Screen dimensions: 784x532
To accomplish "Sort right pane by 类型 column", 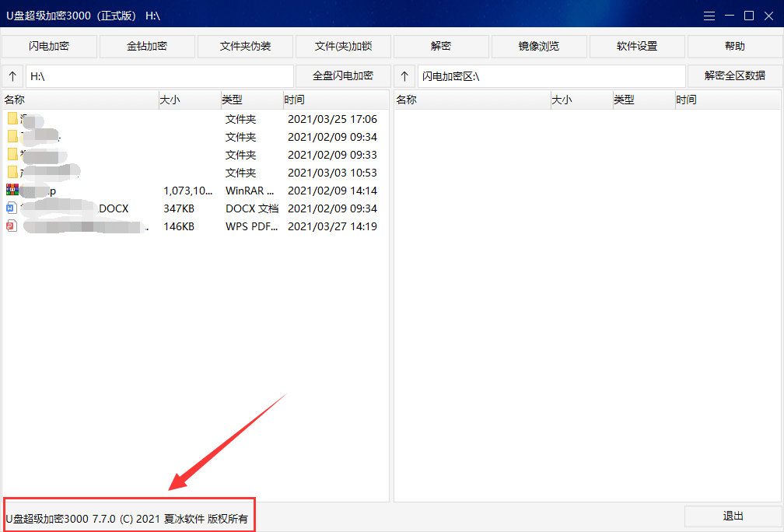I will click(643, 100).
